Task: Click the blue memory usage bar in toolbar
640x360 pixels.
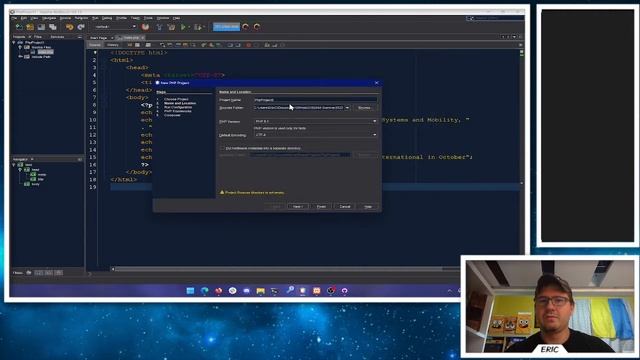Action: (x=227, y=27)
